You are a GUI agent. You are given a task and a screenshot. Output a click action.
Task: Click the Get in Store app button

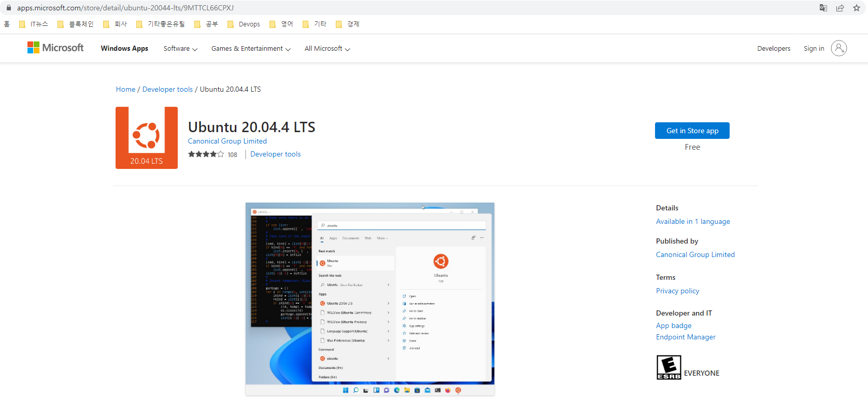692,131
